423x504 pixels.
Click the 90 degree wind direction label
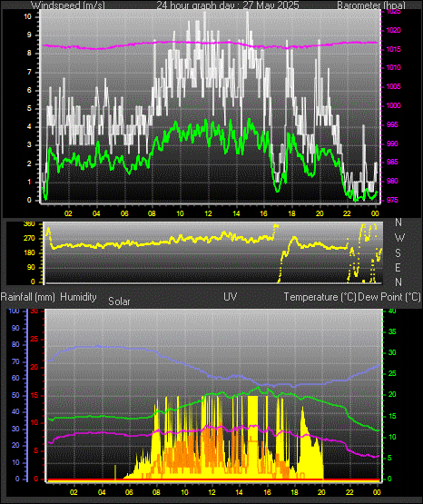31,267
